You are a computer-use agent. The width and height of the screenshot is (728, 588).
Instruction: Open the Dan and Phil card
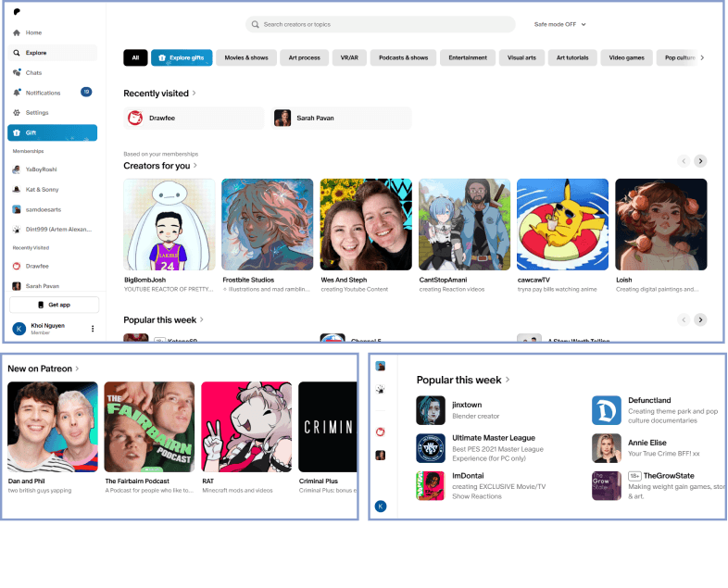53,438
